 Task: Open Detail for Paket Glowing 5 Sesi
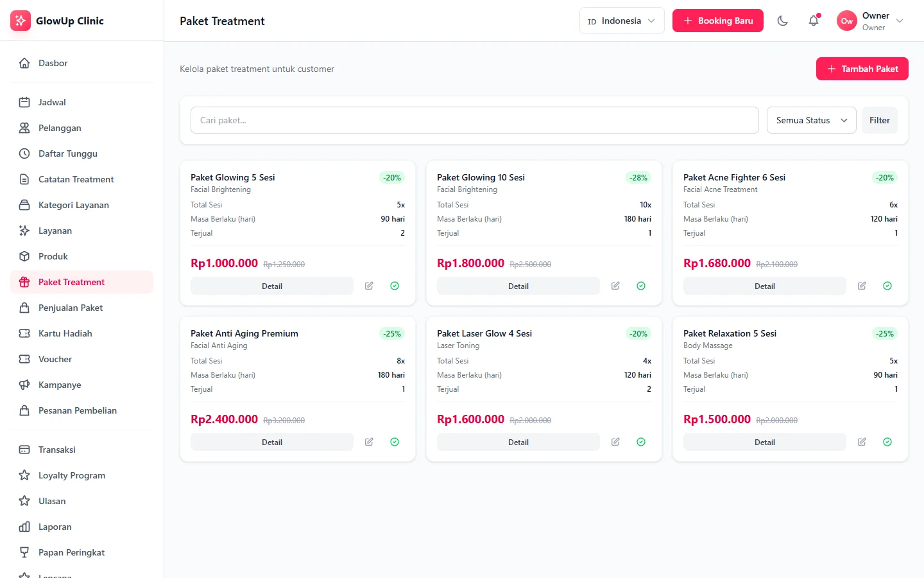click(272, 286)
